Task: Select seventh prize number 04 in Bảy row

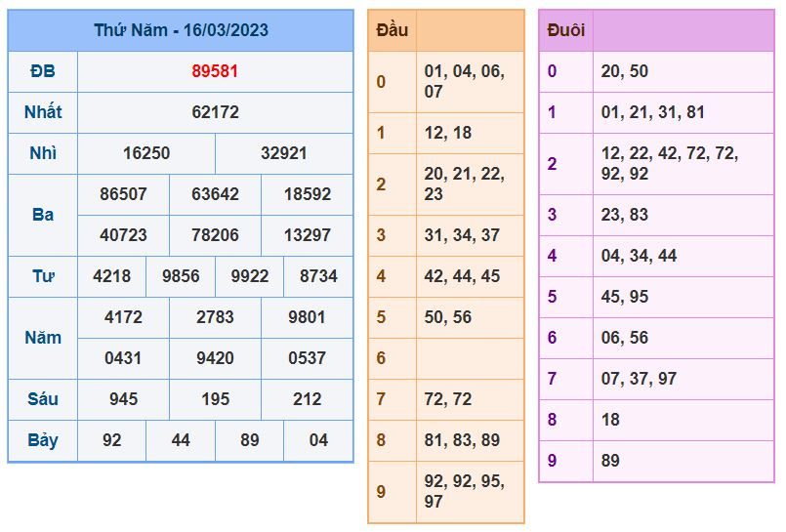Action: [x=318, y=440]
